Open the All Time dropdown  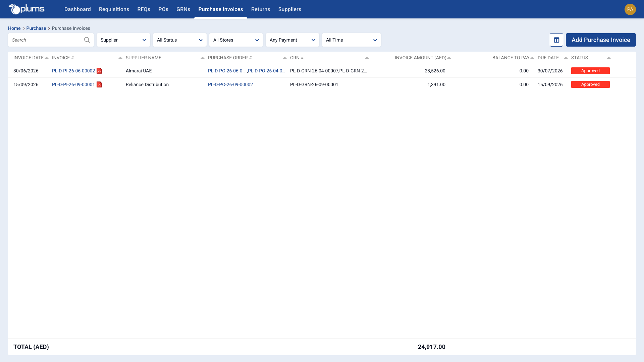(x=352, y=40)
